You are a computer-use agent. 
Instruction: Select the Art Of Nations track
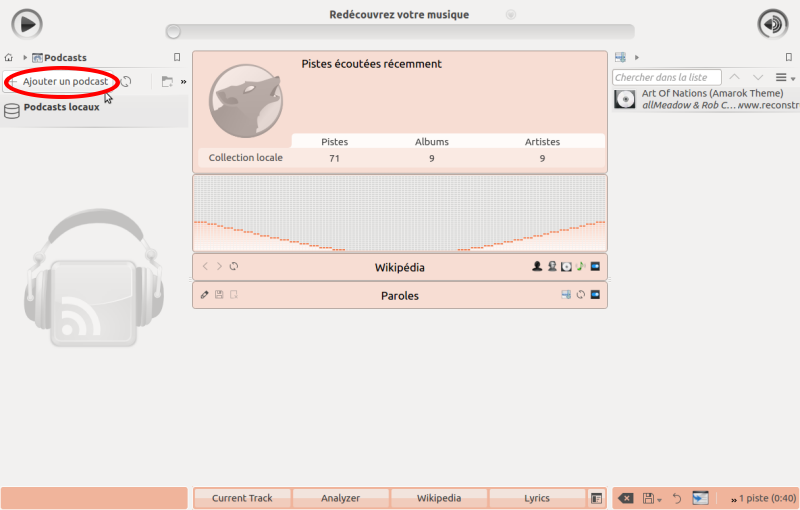(x=706, y=99)
